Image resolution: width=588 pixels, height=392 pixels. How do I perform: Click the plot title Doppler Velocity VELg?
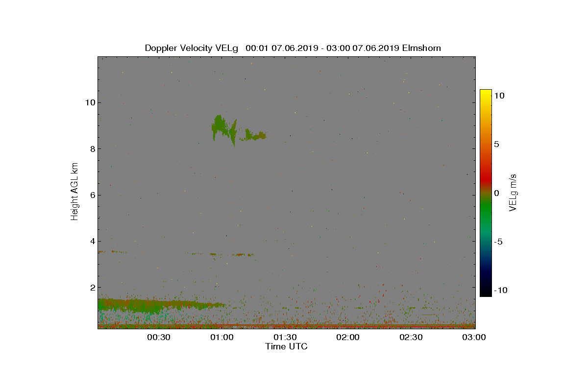pos(293,48)
